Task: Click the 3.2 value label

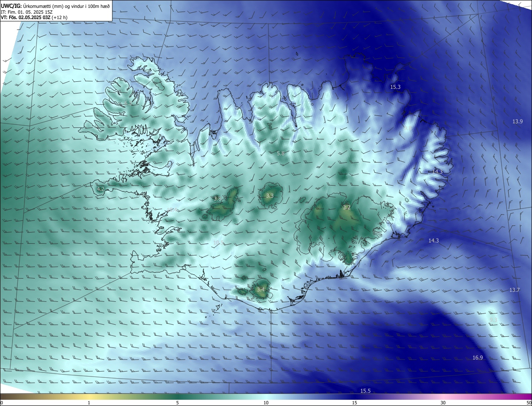Action: click(347, 207)
